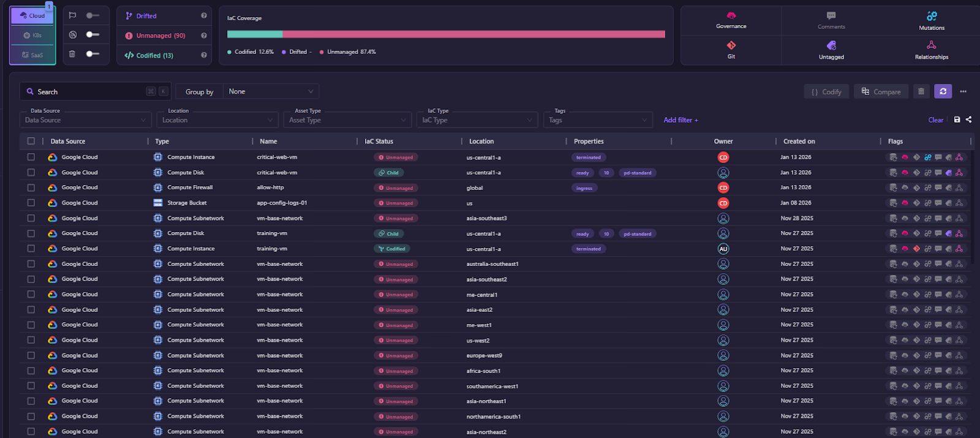Click the save filter floppy icon

pyautogui.click(x=957, y=119)
